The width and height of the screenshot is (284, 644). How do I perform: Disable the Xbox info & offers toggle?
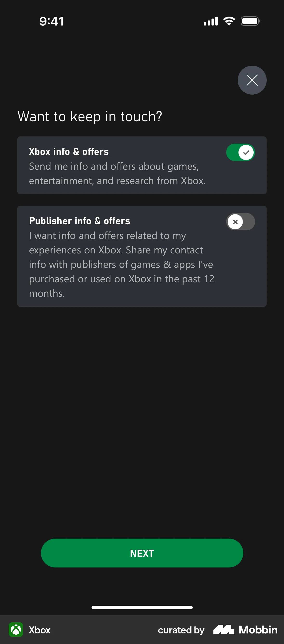pyautogui.click(x=240, y=152)
